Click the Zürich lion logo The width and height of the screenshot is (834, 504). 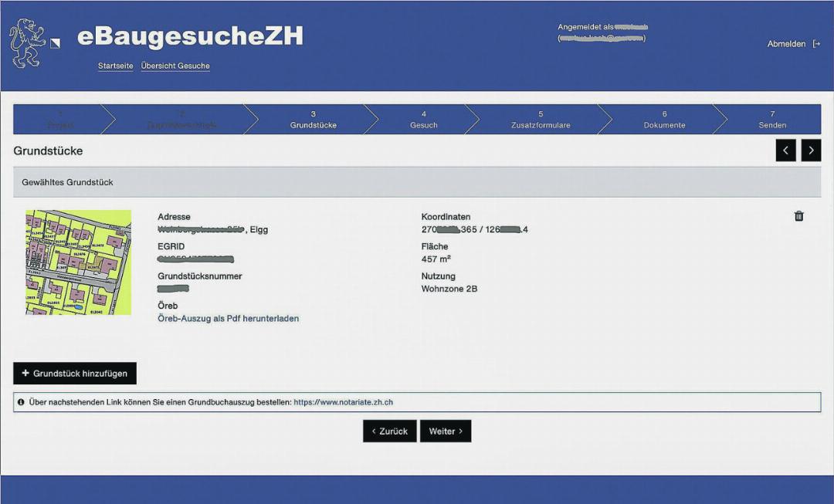[27, 43]
